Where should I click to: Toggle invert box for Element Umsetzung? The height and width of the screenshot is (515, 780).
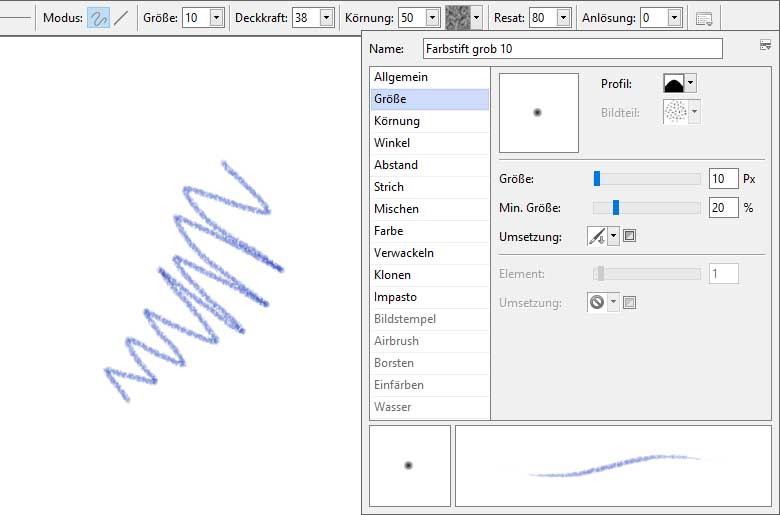point(629,302)
